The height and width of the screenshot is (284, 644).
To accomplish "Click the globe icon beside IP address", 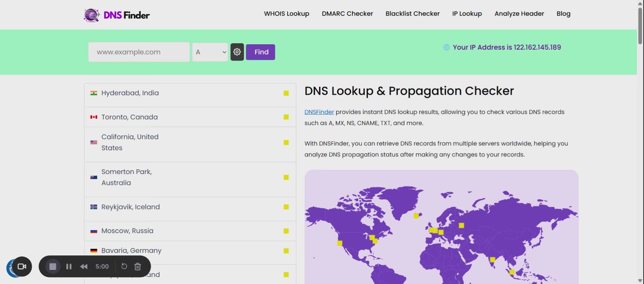I will [x=446, y=47].
